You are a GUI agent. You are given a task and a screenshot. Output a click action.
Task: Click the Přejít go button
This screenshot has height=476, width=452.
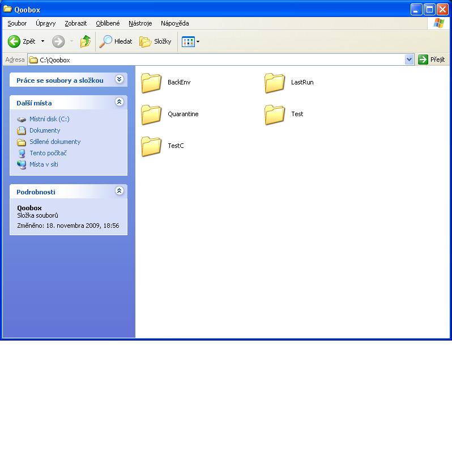coord(432,59)
